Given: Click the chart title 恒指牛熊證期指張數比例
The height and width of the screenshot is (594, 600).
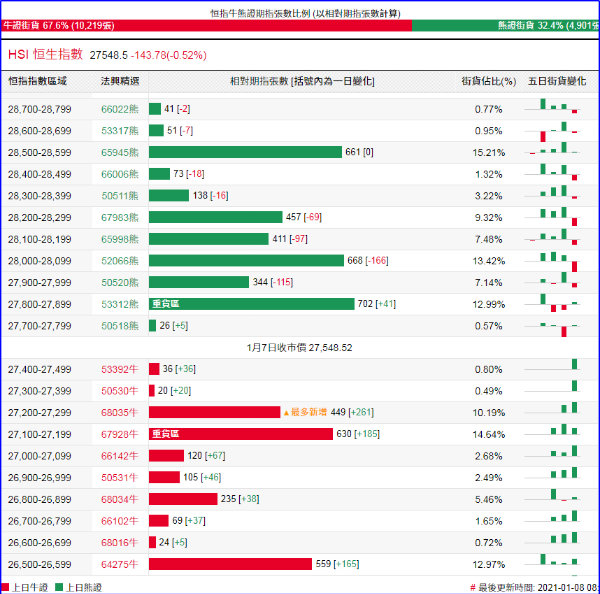Looking at the screenshot, I should point(305,13).
